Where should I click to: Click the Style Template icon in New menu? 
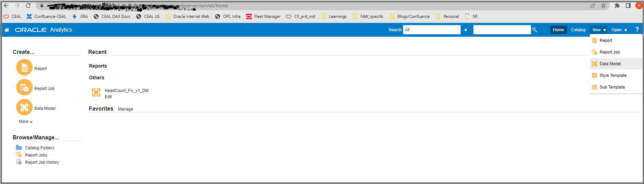tap(595, 76)
